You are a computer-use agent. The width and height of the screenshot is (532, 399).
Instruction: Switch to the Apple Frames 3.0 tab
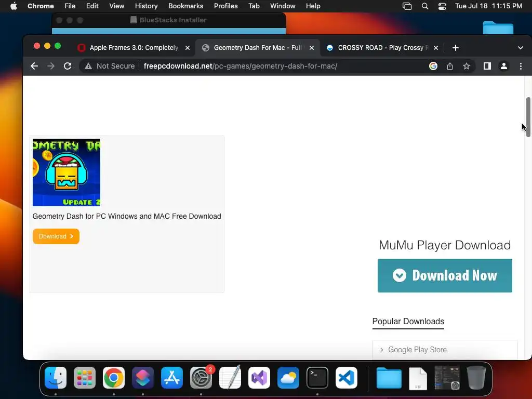click(x=134, y=48)
